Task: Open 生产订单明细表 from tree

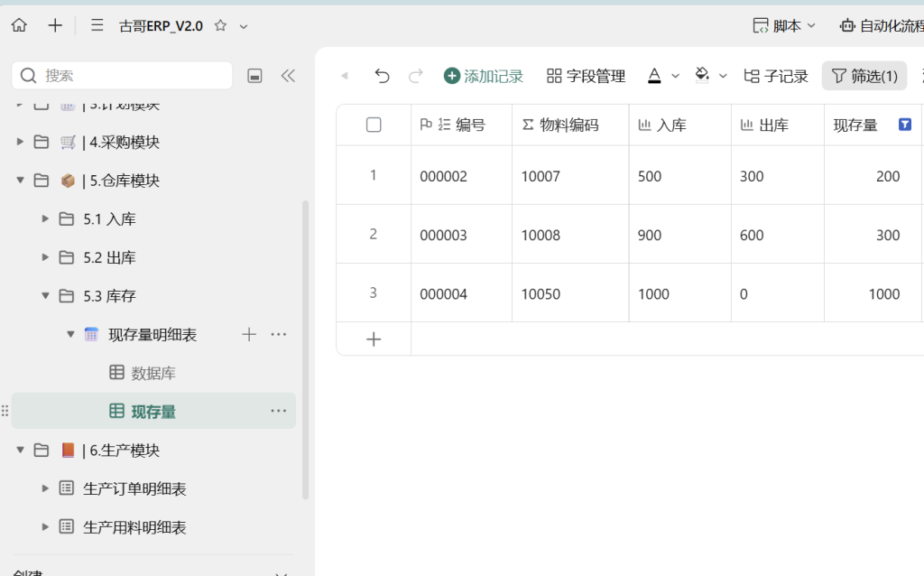Action: [x=134, y=488]
